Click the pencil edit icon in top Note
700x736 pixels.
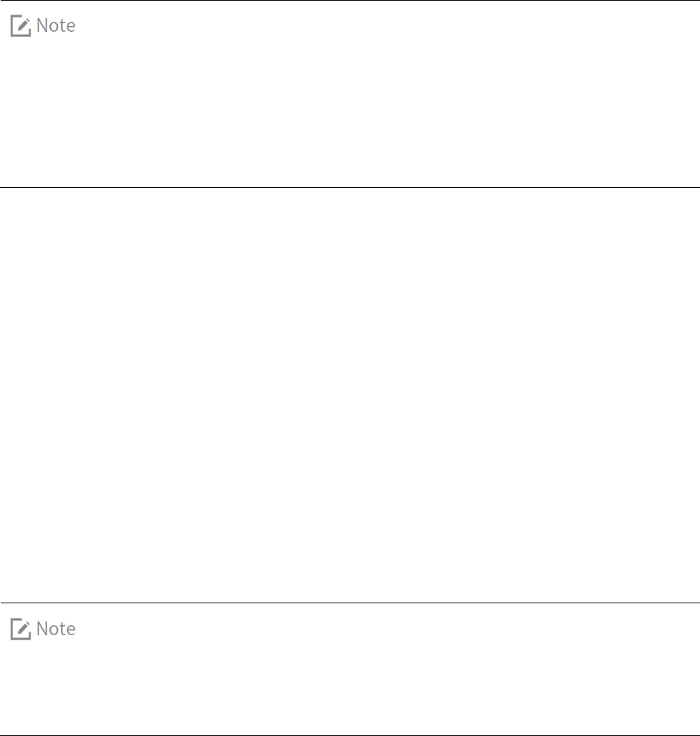coord(20,26)
